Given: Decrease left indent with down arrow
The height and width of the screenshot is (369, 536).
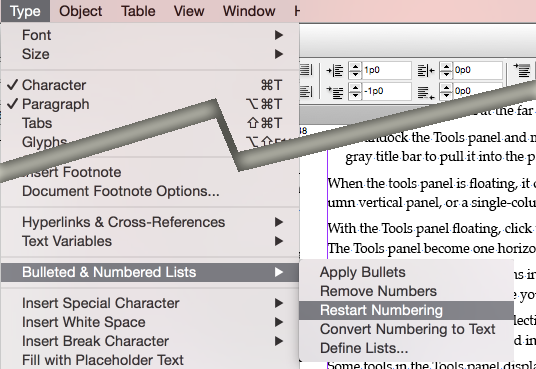Looking at the screenshot, I should [x=355, y=74].
